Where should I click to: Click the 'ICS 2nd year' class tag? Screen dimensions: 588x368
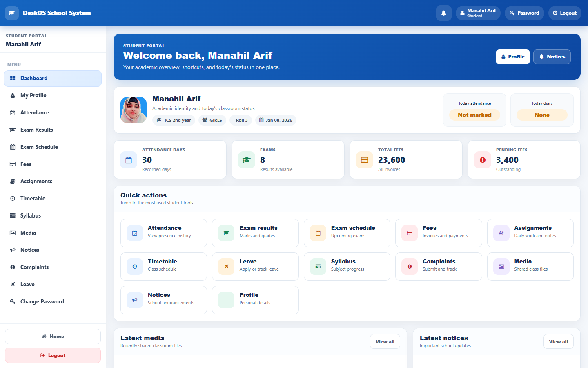coord(174,120)
